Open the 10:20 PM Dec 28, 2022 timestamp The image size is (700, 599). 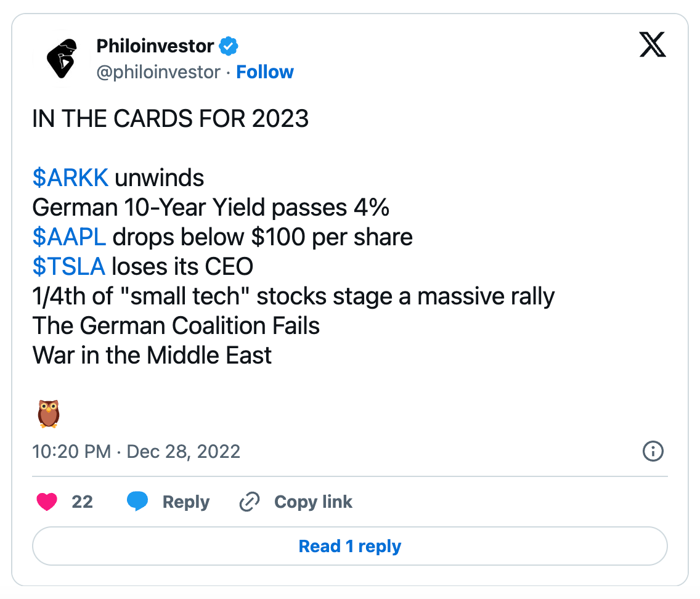pyautogui.click(x=136, y=452)
